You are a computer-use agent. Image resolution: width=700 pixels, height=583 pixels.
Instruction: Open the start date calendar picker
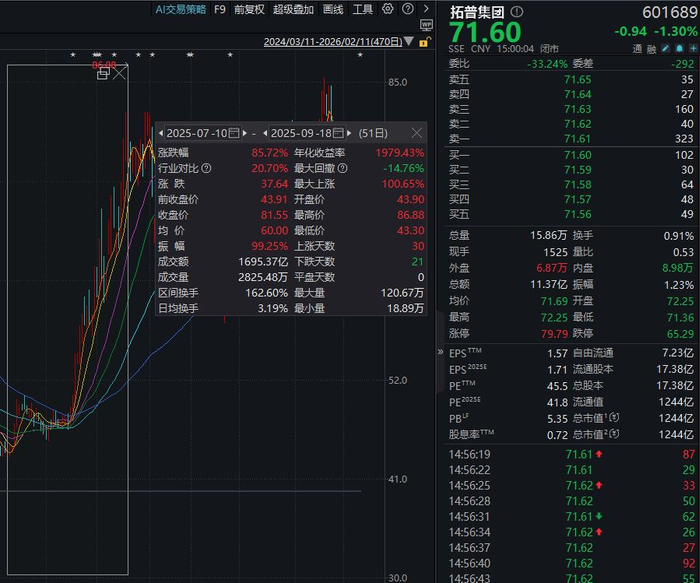coord(234,133)
